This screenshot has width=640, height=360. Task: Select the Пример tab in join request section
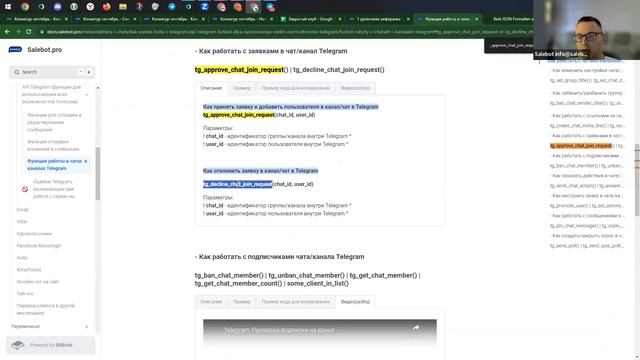pyautogui.click(x=242, y=88)
